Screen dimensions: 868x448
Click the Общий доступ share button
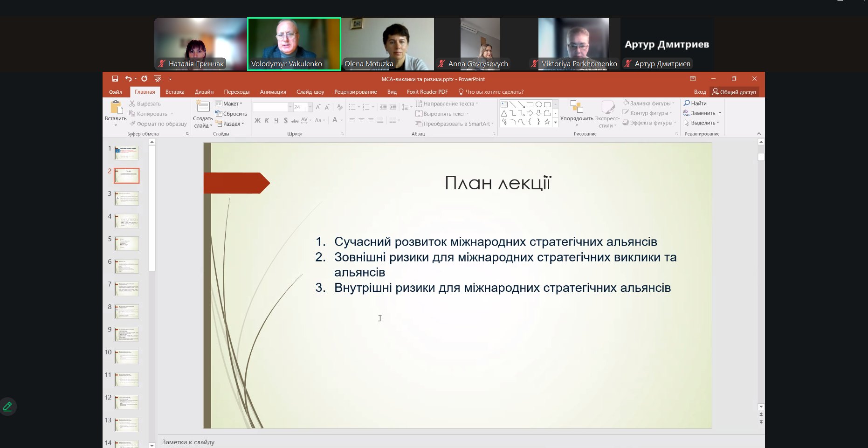[x=734, y=92]
